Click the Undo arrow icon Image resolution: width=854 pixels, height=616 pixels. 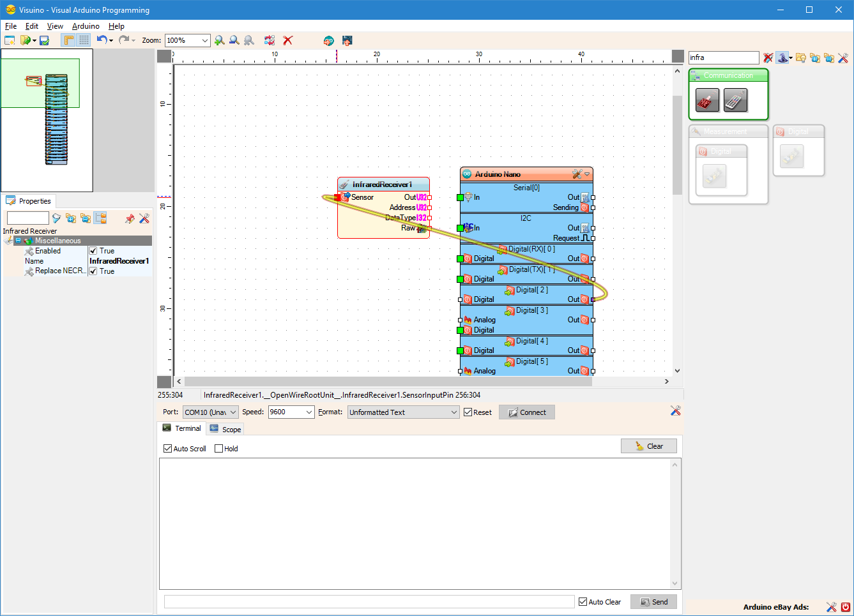tap(102, 40)
